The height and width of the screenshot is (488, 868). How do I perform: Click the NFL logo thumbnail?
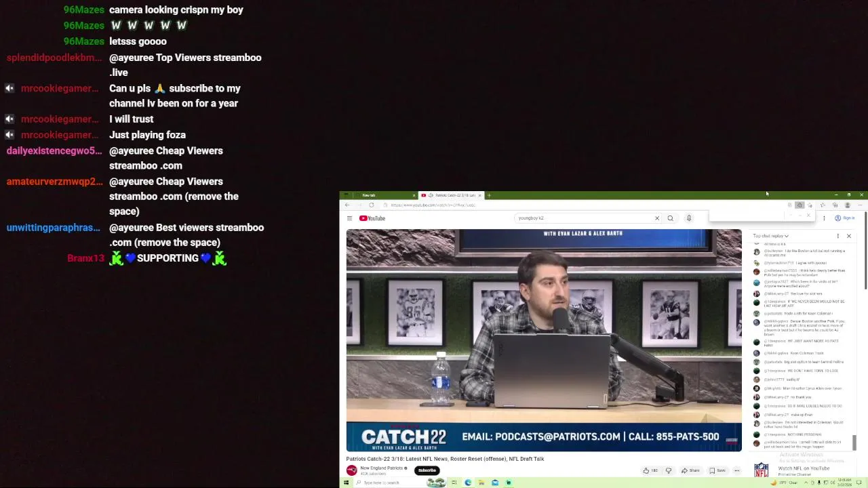pyautogui.click(x=762, y=470)
